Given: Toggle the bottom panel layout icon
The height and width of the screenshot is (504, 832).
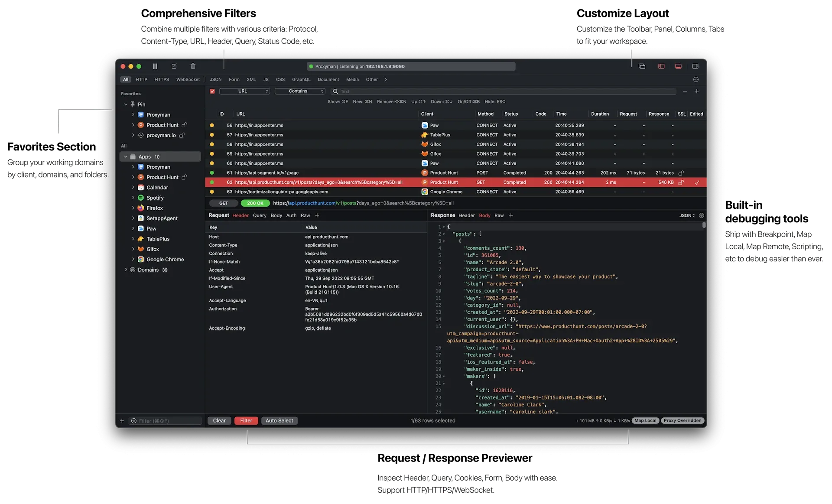Looking at the screenshot, I should [x=678, y=66].
